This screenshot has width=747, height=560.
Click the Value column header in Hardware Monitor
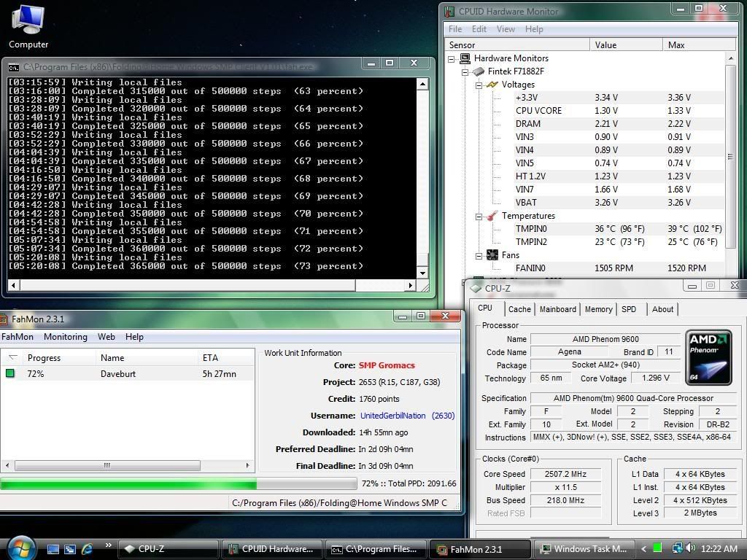(626, 44)
